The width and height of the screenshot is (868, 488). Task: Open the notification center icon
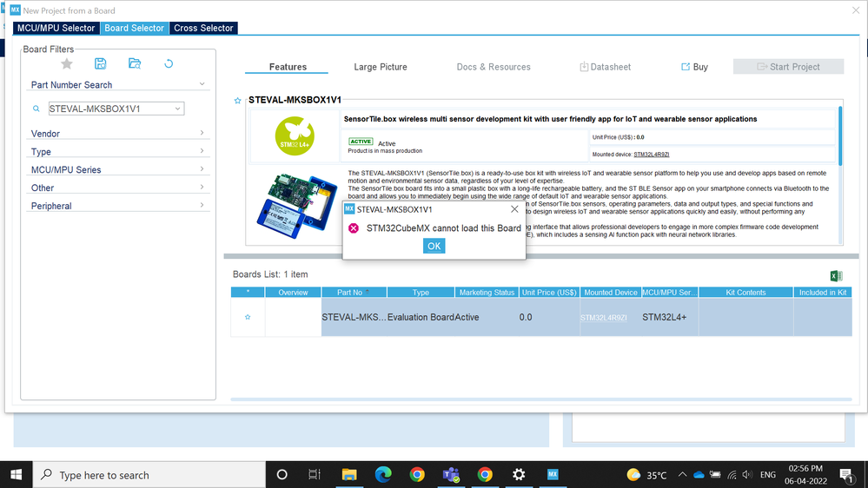[x=846, y=475]
